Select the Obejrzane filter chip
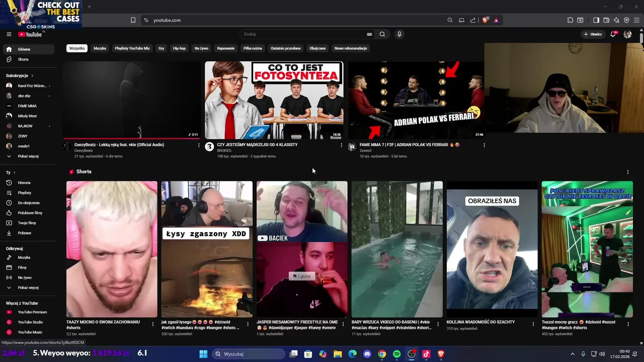This screenshot has width=644, height=362. 317,48
